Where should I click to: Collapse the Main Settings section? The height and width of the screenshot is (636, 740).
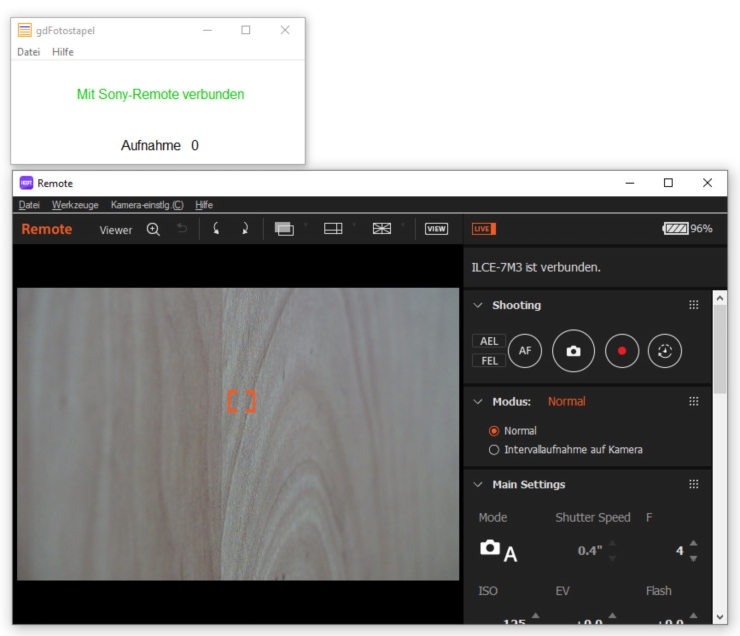coord(478,485)
